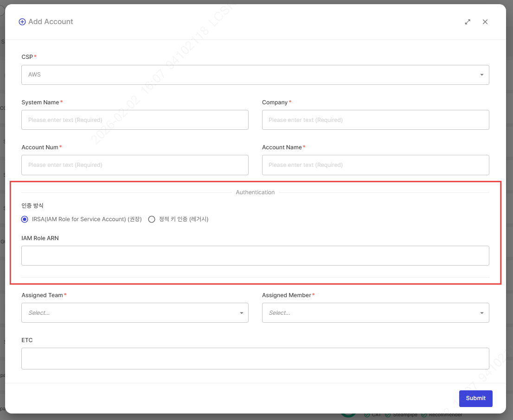The image size is (513, 420).
Task: Click into the Company input field
Action: tap(375, 120)
